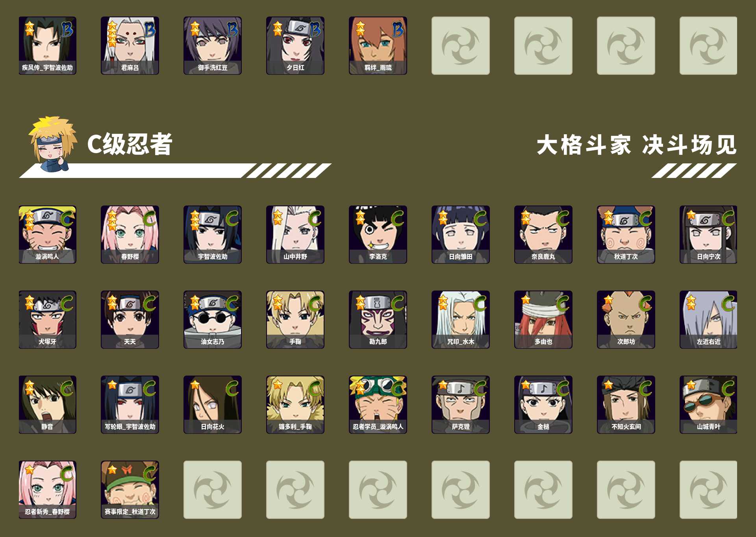Click the 勘九郎 character icon
This screenshot has height=537, width=756.
coord(378,320)
